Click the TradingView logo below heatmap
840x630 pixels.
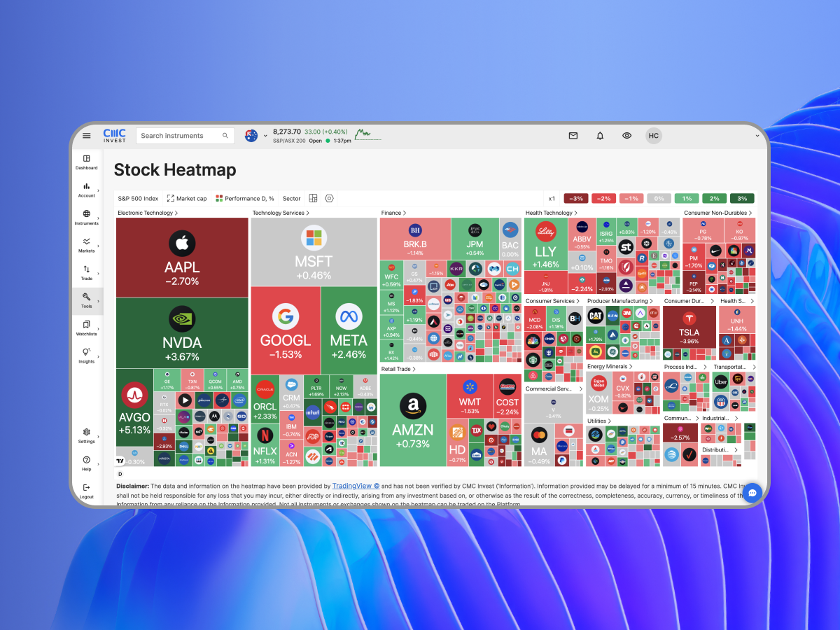pos(120,461)
